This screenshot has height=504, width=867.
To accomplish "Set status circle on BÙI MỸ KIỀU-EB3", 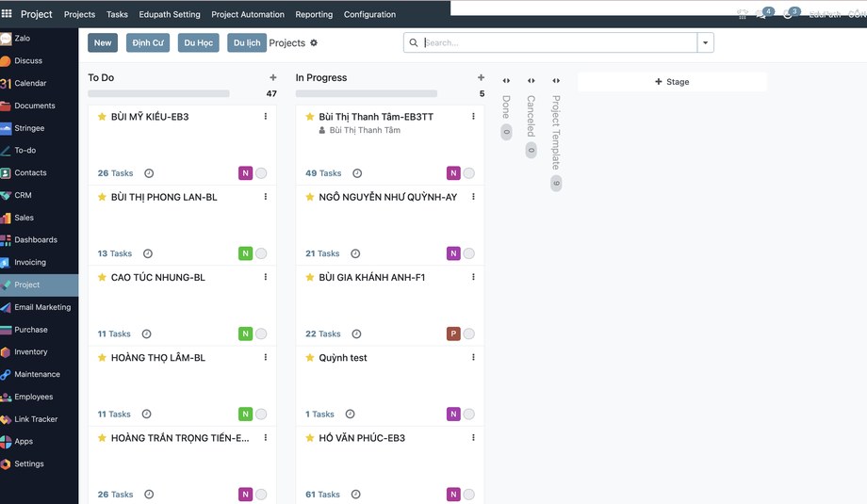I will coord(262,173).
